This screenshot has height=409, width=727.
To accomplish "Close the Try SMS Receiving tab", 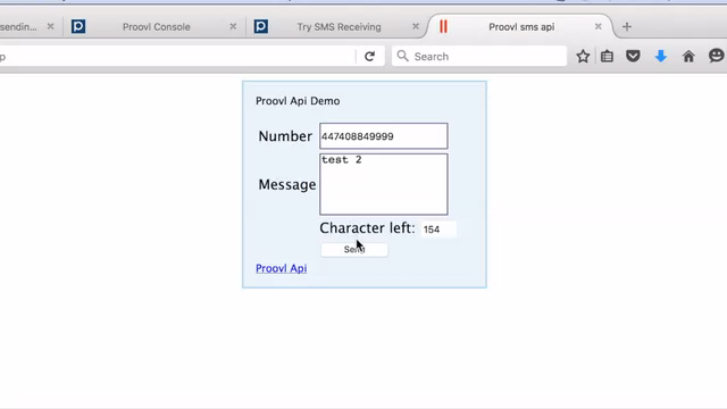I will [415, 27].
